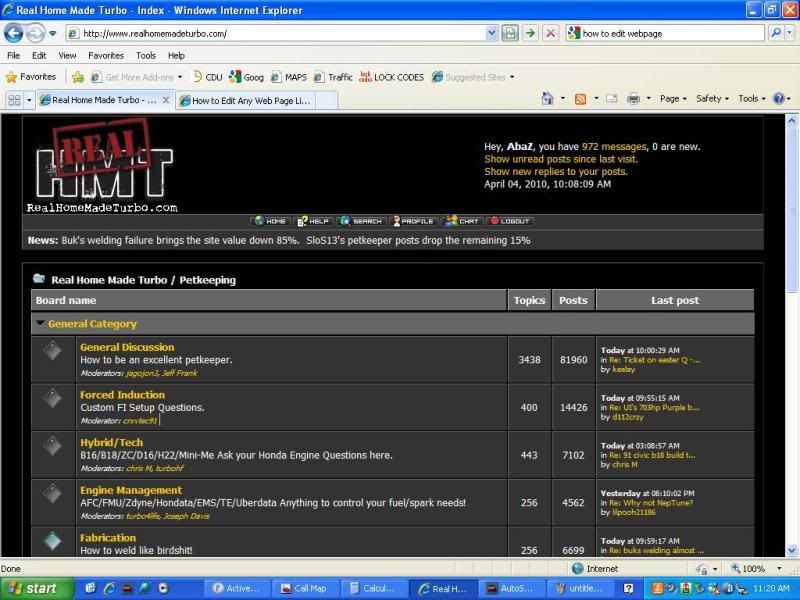Open the Goog favorites bar link
The height and width of the screenshot is (600, 800).
[246, 77]
